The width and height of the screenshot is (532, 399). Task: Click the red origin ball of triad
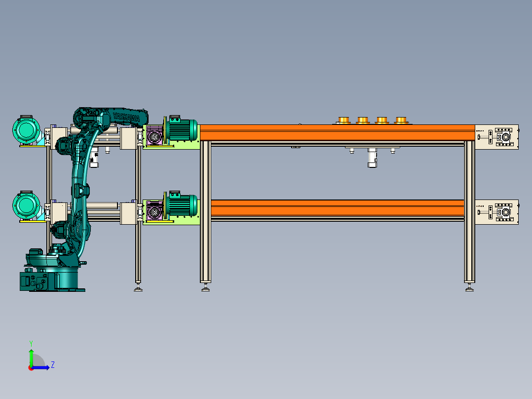coord(31,368)
